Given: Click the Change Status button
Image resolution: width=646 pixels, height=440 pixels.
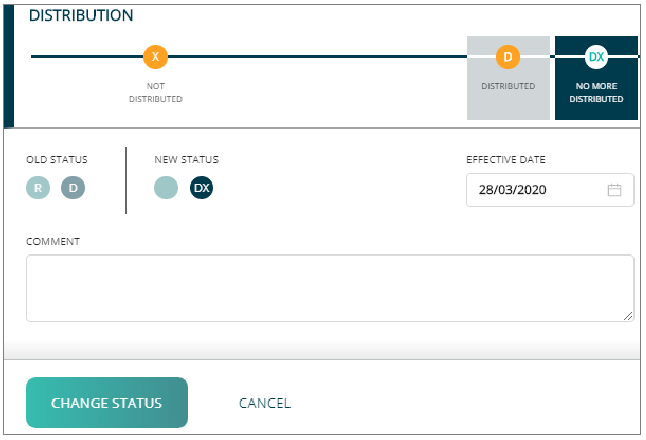Looking at the screenshot, I should tap(107, 403).
